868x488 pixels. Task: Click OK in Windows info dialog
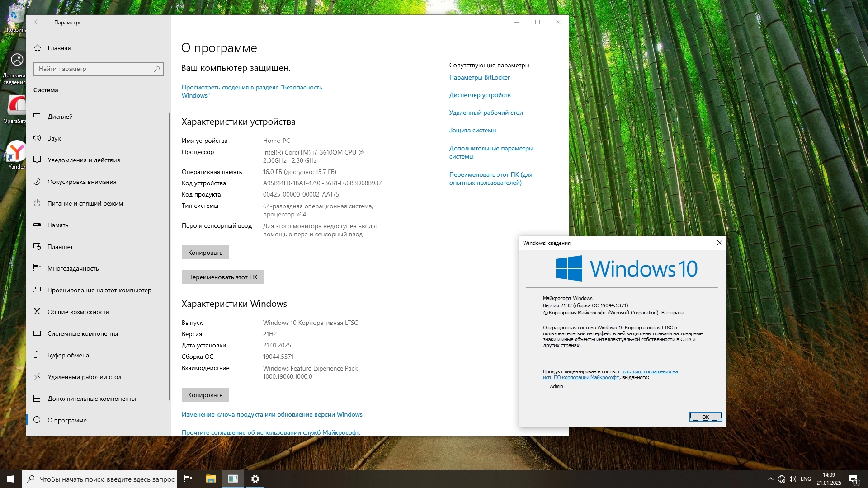(x=705, y=417)
